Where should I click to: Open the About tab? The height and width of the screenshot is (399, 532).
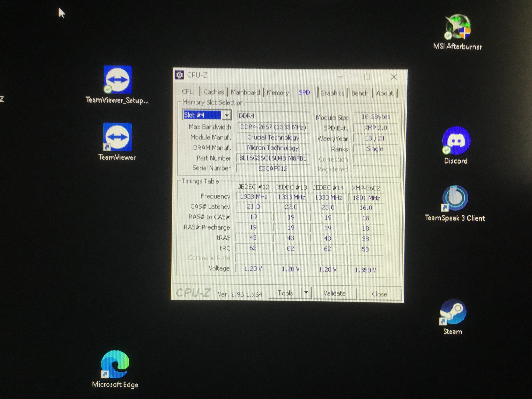(x=384, y=93)
